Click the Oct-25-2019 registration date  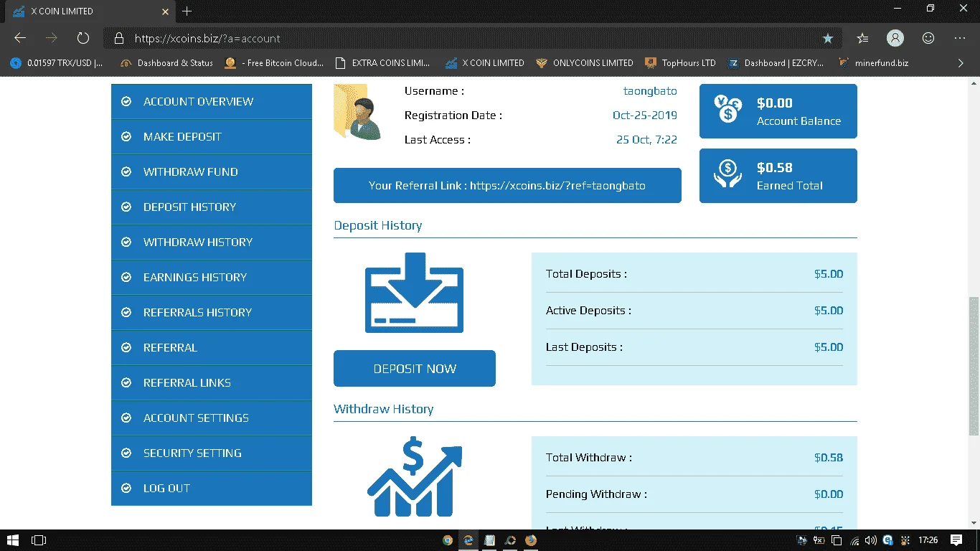(x=645, y=116)
